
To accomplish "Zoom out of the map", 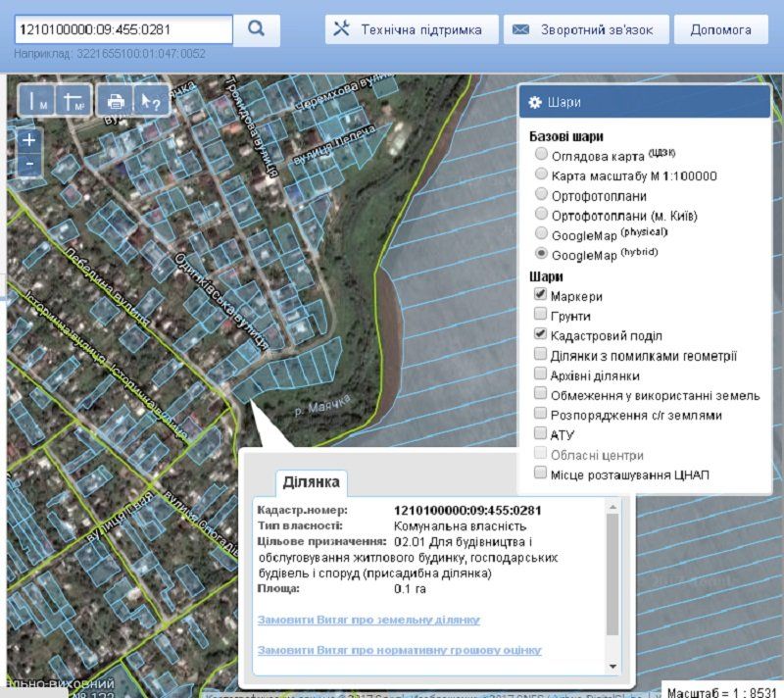I will click(x=29, y=163).
